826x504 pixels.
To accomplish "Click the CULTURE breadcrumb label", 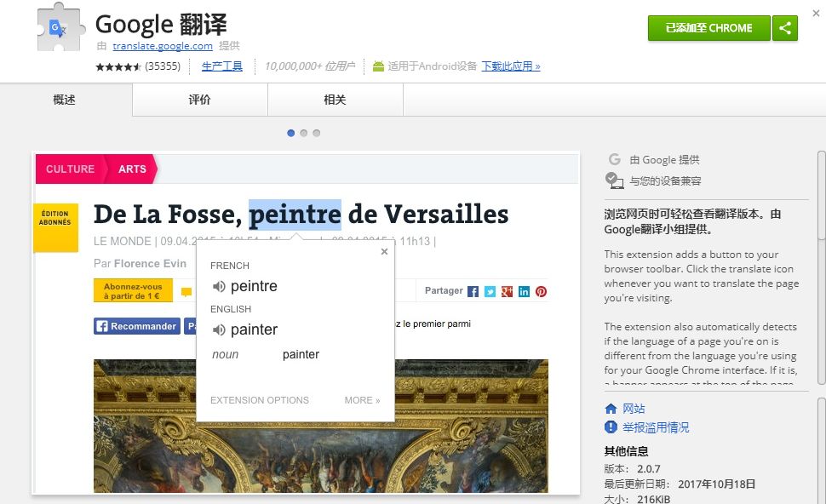I will (70, 169).
